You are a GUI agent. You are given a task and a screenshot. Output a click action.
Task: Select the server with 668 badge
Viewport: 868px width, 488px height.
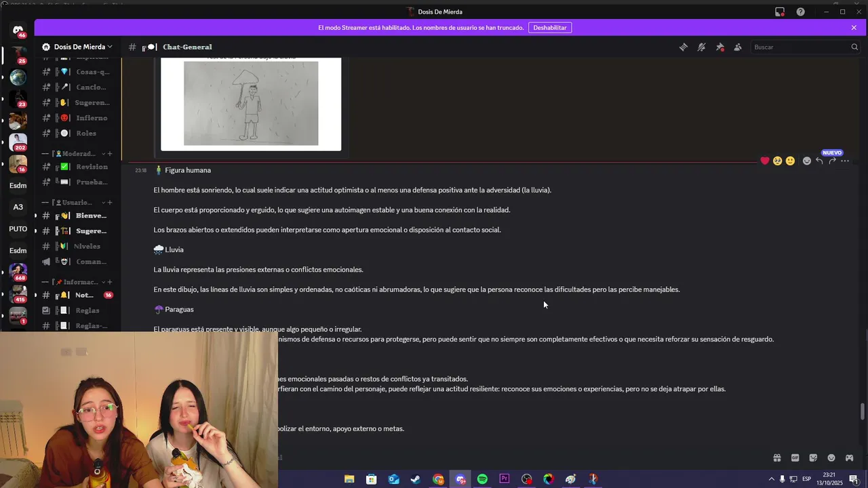18,272
